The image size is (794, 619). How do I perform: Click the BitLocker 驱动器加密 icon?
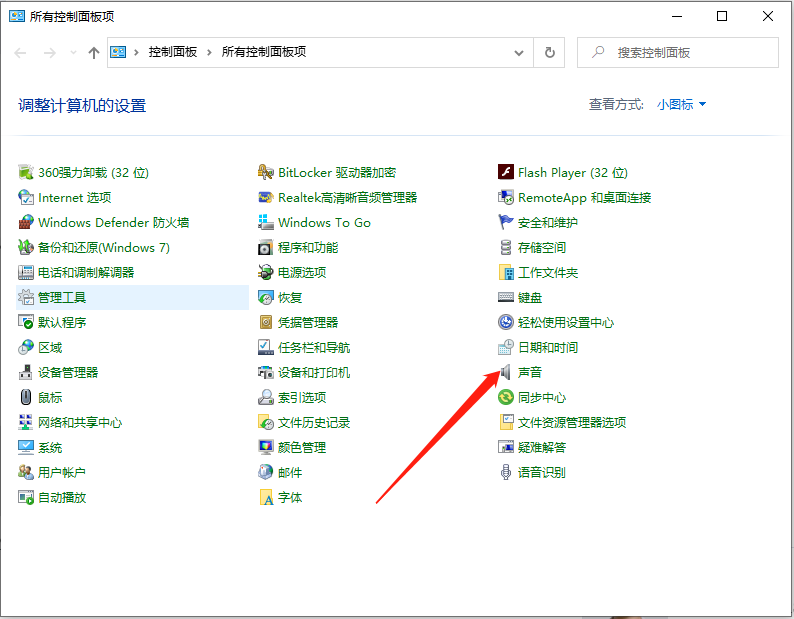click(x=266, y=172)
